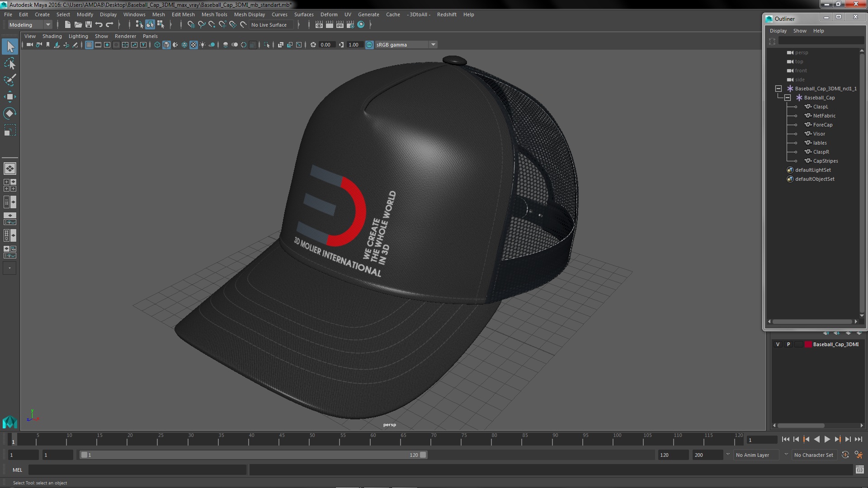
Task: Open a scene with folder icon
Action: (x=78, y=25)
